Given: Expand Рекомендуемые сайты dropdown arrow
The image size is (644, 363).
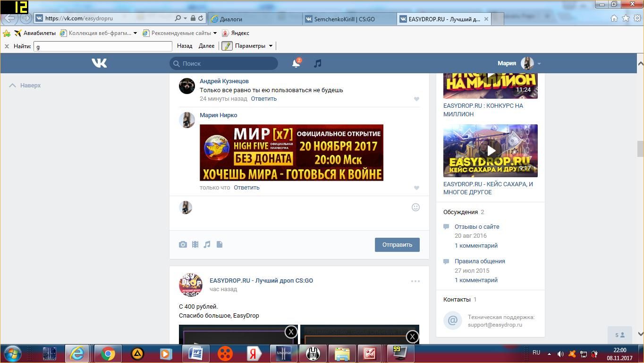Looking at the screenshot, I should pos(215,33).
